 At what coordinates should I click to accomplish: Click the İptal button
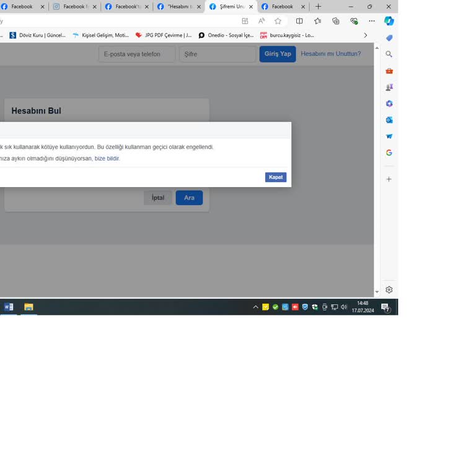158,198
